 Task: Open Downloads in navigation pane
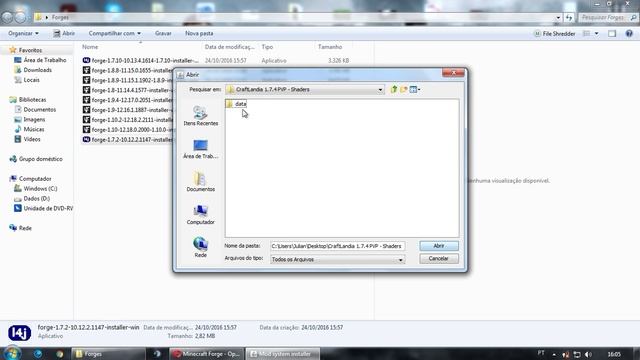[33, 70]
